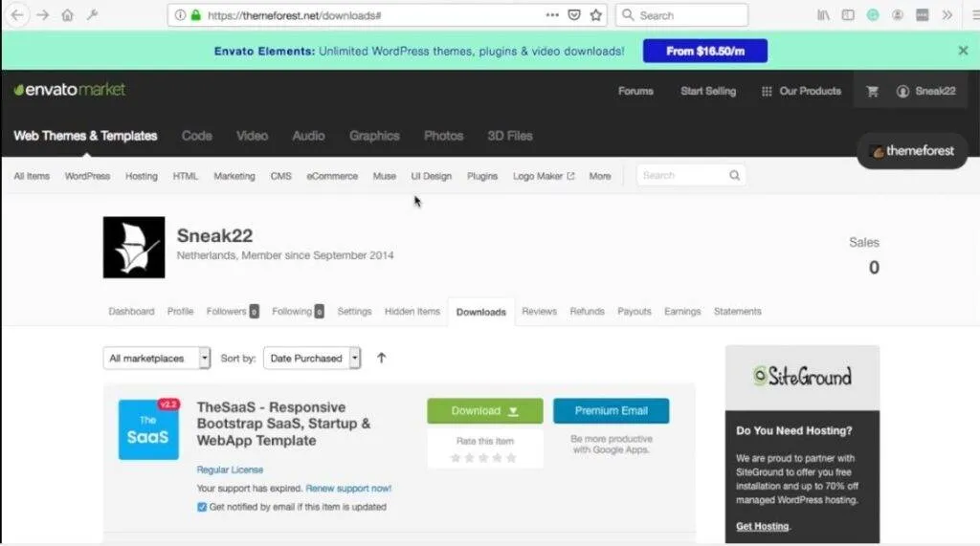Open the Earnings tab
Viewport: 980px width, 546px height.
click(x=682, y=311)
